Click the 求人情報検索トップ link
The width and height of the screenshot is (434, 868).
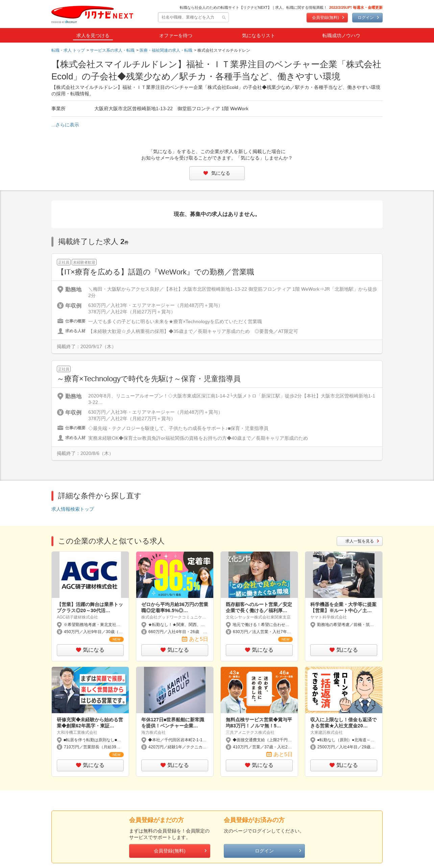[73, 509]
